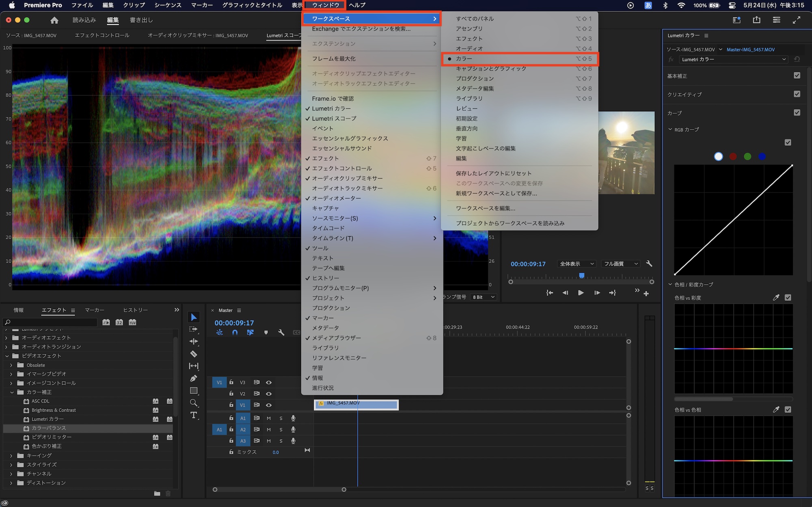The width and height of the screenshot is (812, 507).
Task: Select the Razor tool in toolbar
Action: [194, 354]
